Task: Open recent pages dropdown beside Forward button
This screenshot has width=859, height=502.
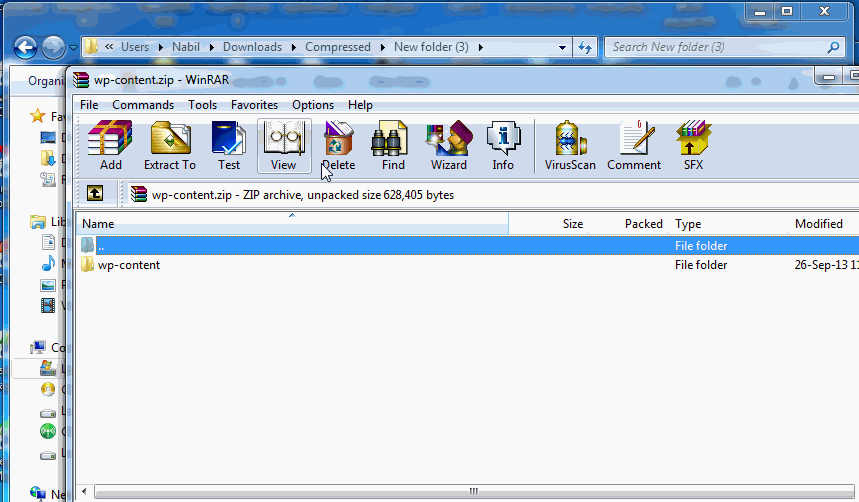Action: coord(73,48)
